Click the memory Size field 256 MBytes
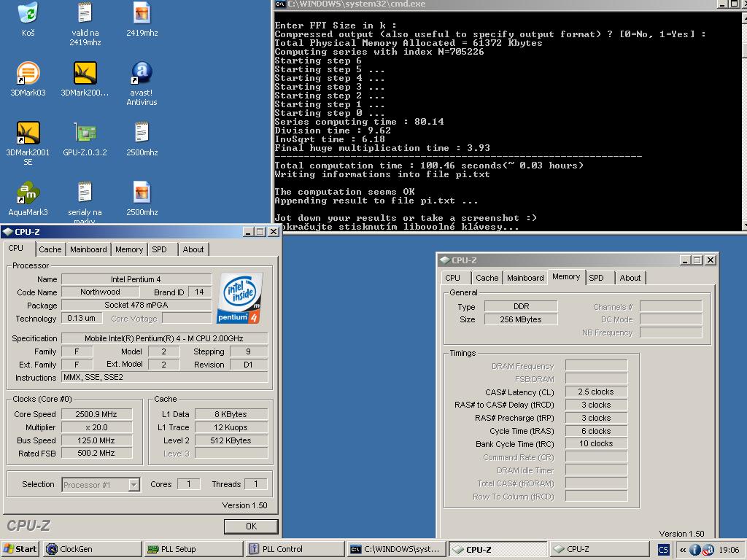This screenshot has width=747, height=560. (x=521, y=319)
